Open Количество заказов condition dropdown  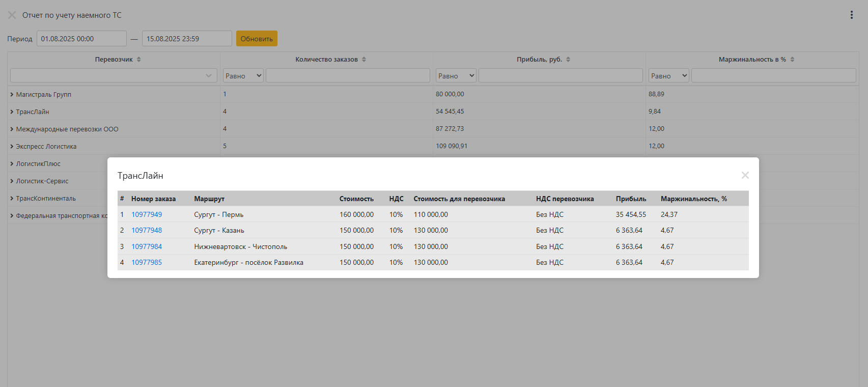point(243,76)
